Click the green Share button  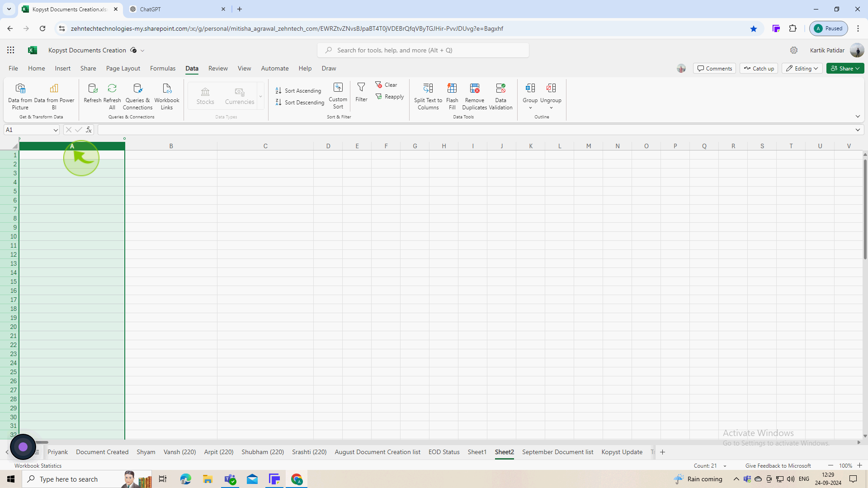[845, 68]
